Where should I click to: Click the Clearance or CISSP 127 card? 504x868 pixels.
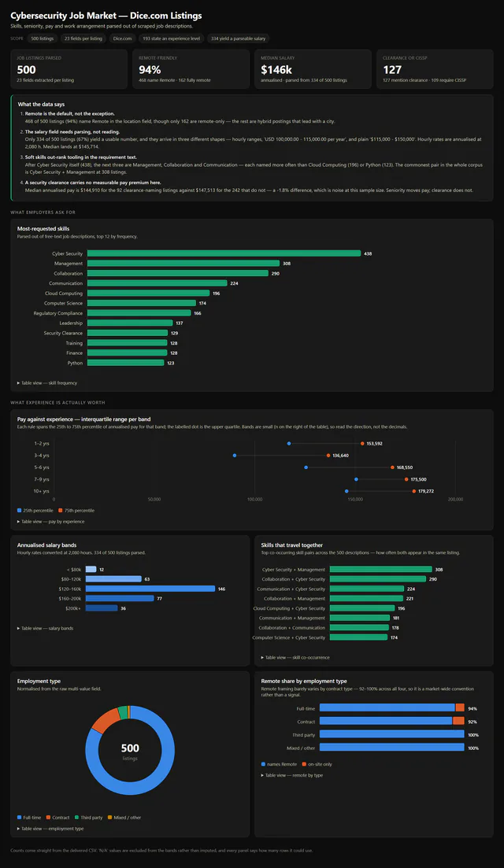[x=435, y=69]
